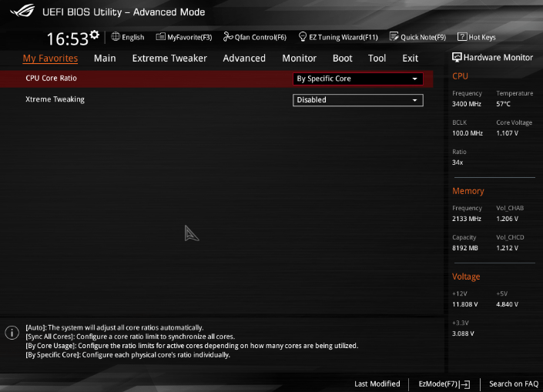Click the CPU section heading

pyautogui.click(x=460, y=76)
